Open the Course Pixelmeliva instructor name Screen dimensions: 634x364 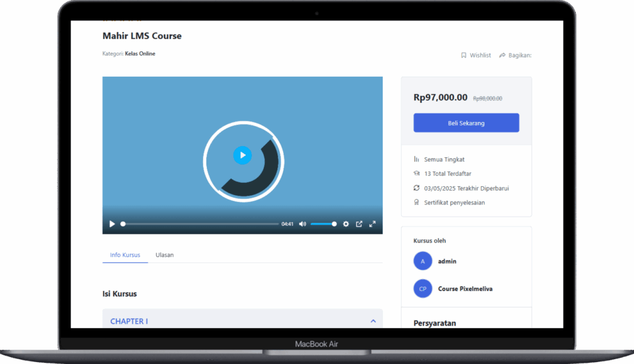(465, 288)
